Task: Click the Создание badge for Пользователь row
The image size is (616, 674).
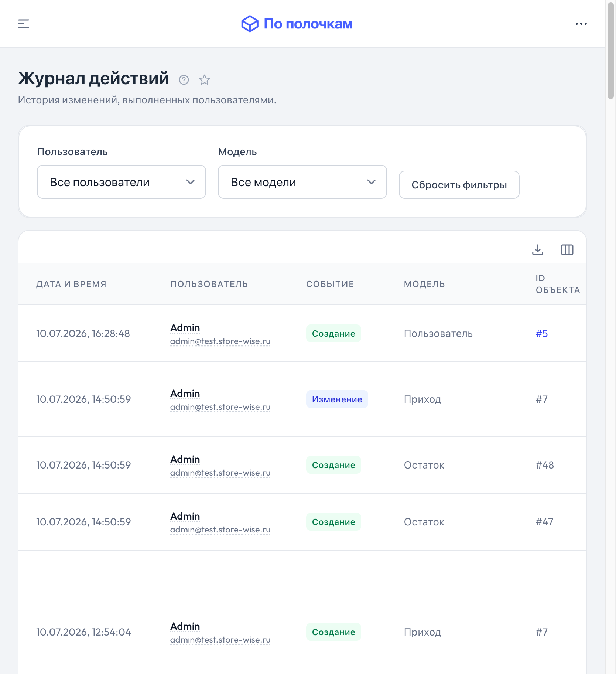Action: pyautogui.click(x=333, y=333)
